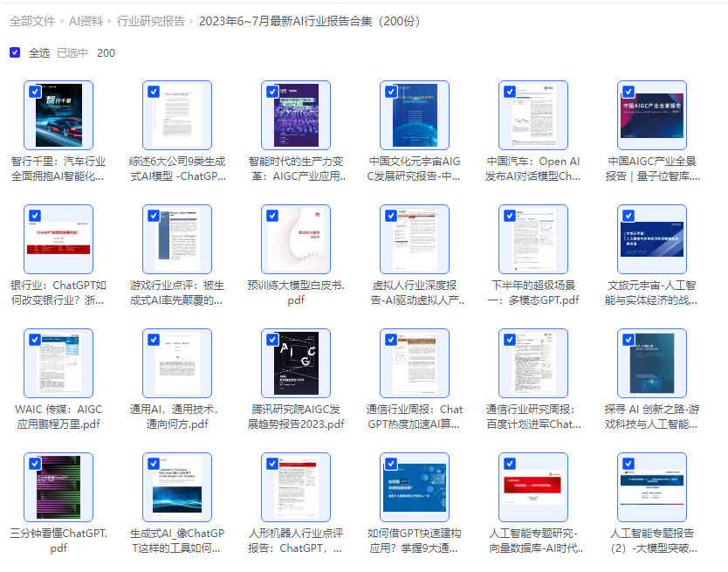Open the 游戏行业点评 report thumbnail

click(177, 239)
